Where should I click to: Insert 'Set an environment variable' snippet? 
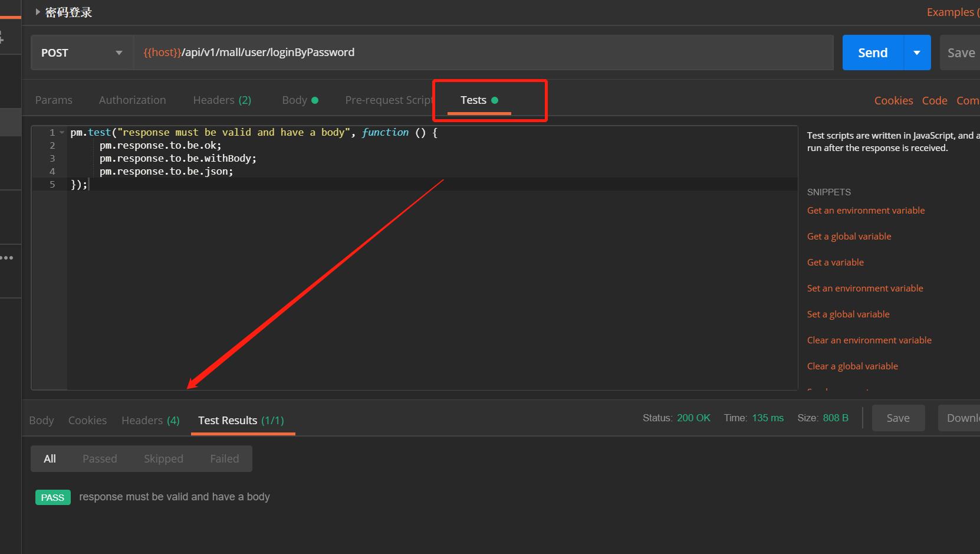865,288
